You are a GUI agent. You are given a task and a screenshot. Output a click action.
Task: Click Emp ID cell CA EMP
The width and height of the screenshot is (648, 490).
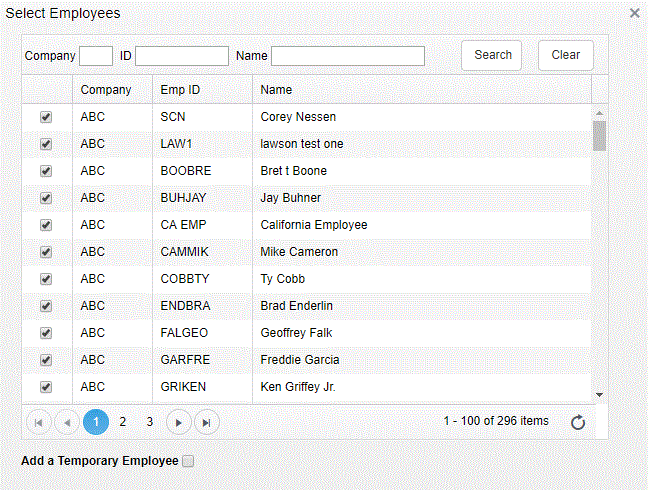tap(202, 225)
